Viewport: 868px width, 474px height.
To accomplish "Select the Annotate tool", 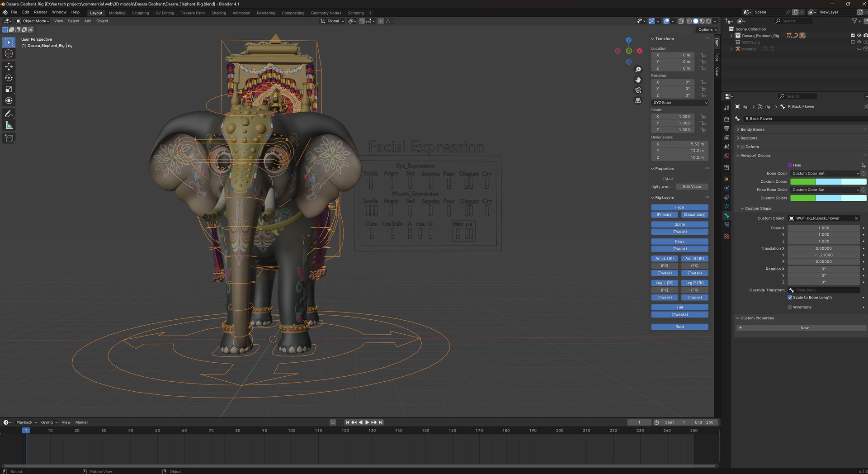I will coord(9,114).
